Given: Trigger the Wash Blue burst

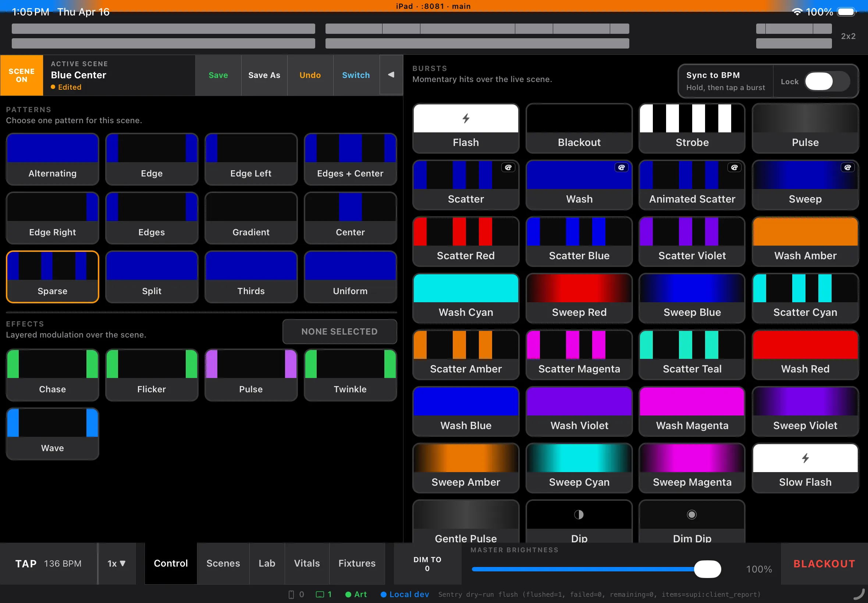Looking at the screenshot, I should 466,411.
